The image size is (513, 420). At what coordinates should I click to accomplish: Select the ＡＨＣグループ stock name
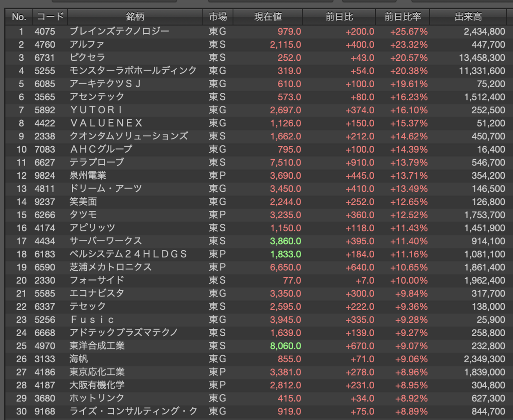pyautogui.click(x=101, y=149)
